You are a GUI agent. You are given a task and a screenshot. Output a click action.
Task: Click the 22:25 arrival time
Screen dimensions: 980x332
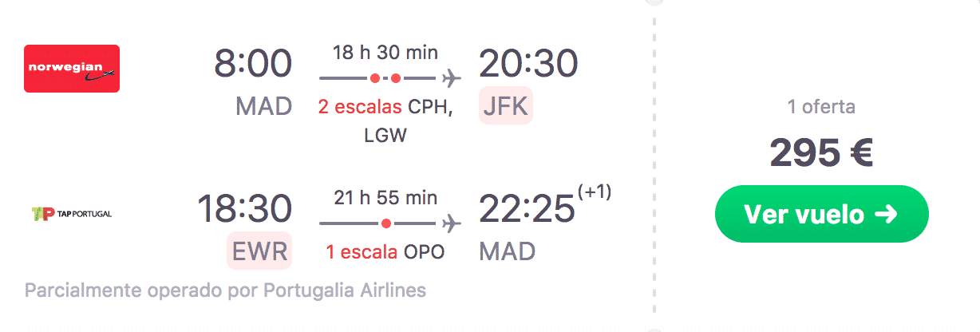(527, 209)
